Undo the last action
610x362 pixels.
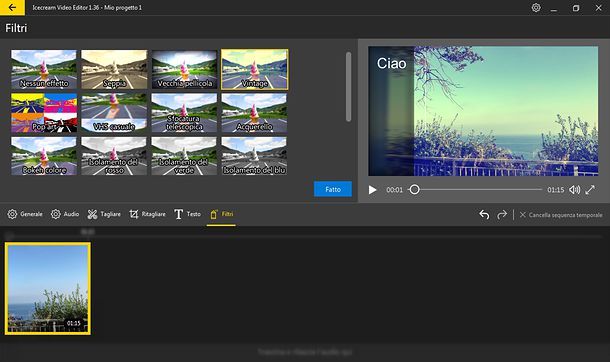click(x=484, y=215)
